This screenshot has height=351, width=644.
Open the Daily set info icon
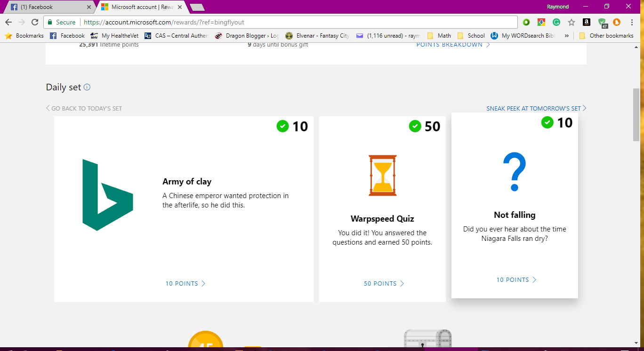click(x=87, y=87)
